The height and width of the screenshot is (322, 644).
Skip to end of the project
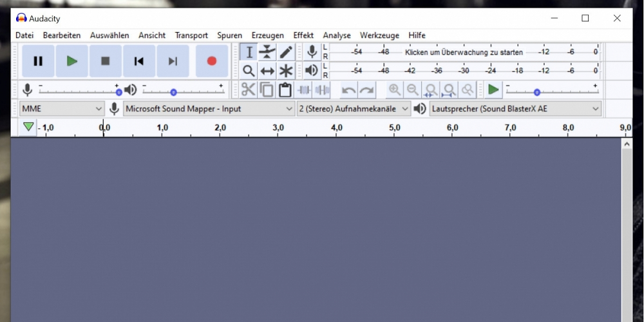click(173, 61)
